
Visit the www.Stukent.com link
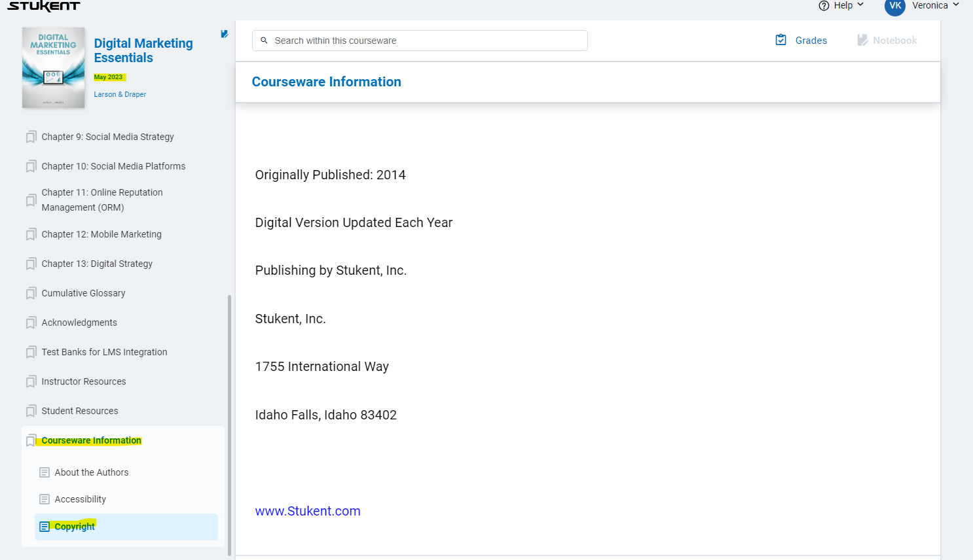point(308,511)
